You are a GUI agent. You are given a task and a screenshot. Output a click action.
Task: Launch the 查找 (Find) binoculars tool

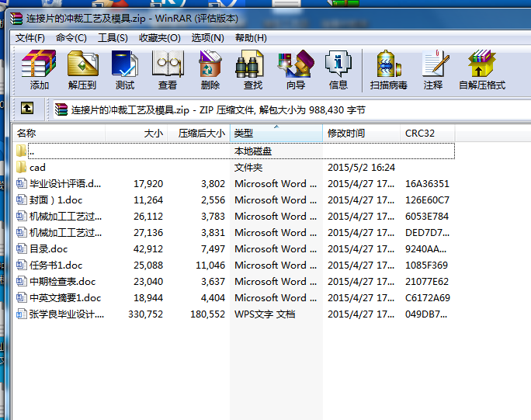click(x=252, y=70)
